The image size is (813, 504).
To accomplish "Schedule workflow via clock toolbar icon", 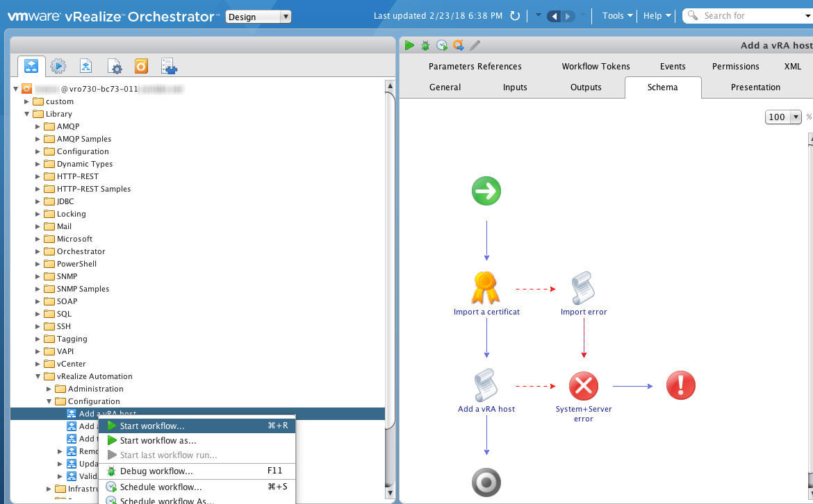I will (x=442, y=46).
